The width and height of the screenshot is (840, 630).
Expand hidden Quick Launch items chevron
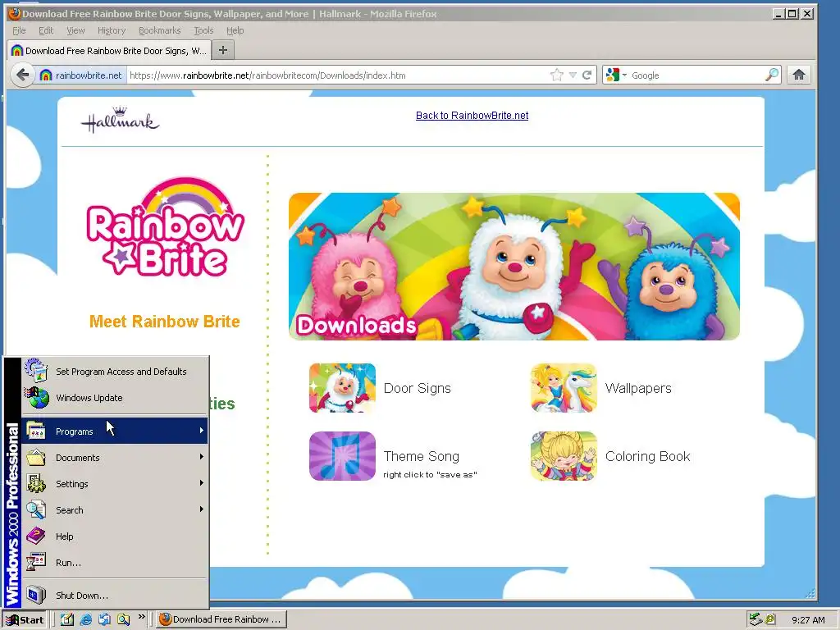pos(141,617)
